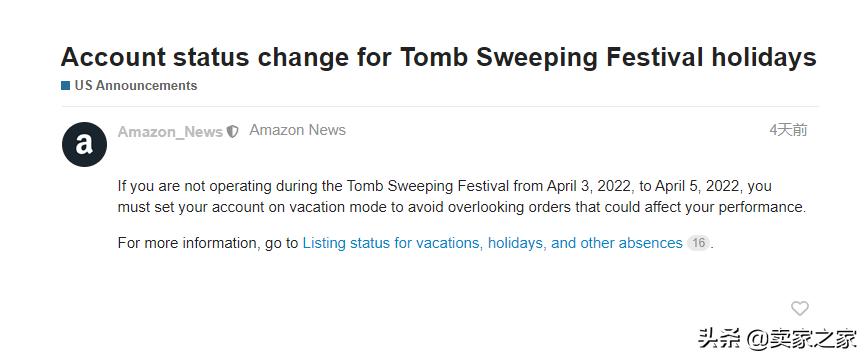Click the blue category square before US Announcements
The height and width of the screenshot is (360, 868).
pyautogui.click(x=65, y=85)
